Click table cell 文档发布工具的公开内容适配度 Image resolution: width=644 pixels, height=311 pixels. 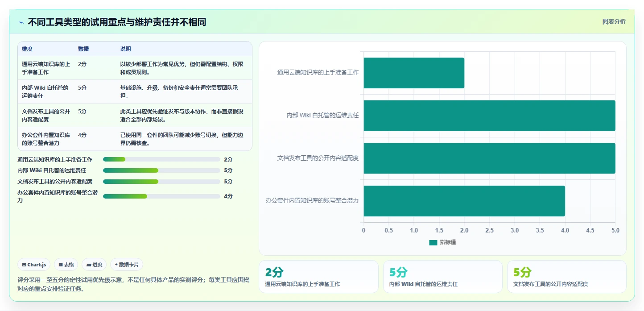point(46,115)
